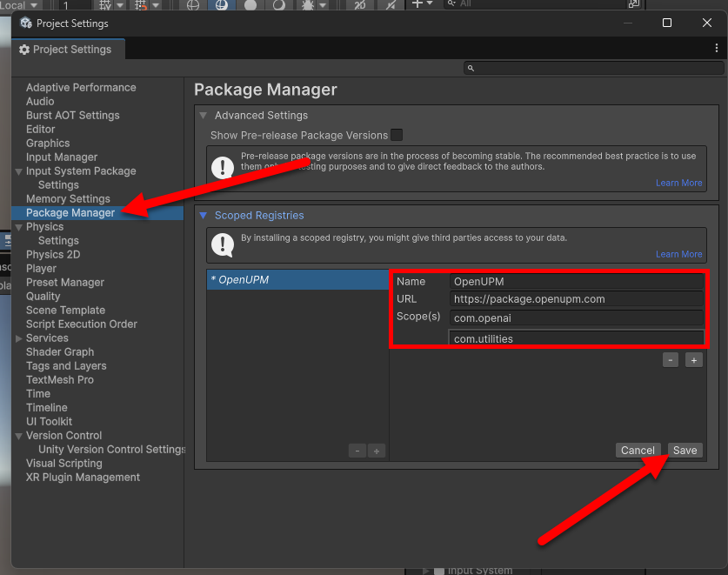Select Unity Version Control Settings
Screen dimensions: 728x575
111,450
